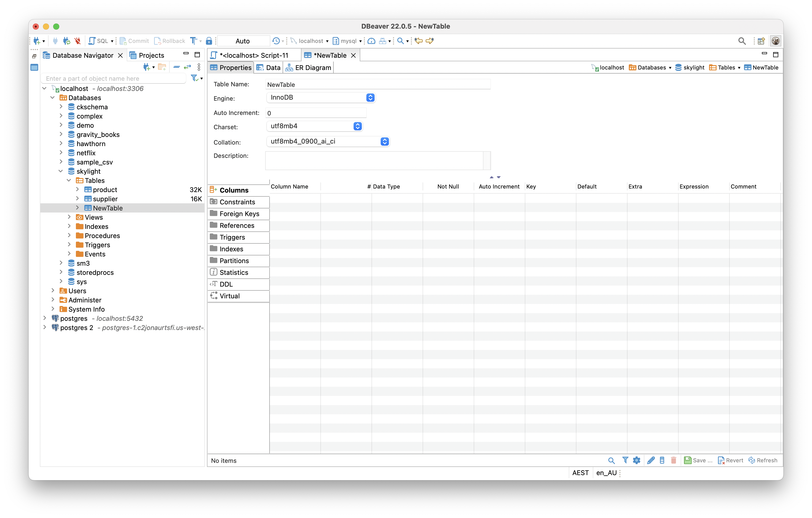This screenshot has width=812, height=518.
Task: Click the Auto commit mode box
Action: tap(243, 41)
